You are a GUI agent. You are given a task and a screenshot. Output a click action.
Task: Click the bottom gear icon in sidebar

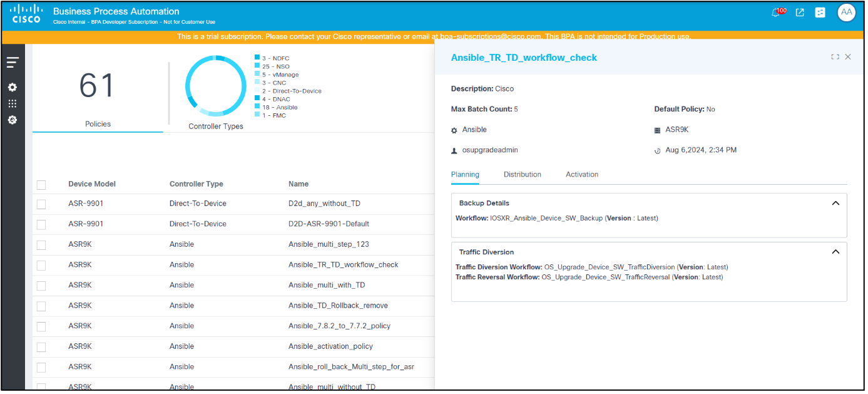click(x=13, y=120)
